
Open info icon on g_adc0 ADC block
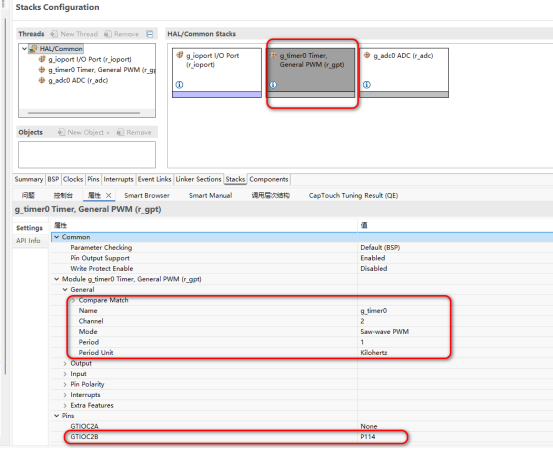tap(367, 85)
